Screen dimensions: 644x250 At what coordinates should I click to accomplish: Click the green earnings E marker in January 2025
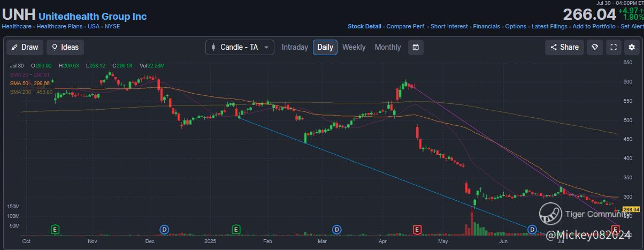[236, 230]
